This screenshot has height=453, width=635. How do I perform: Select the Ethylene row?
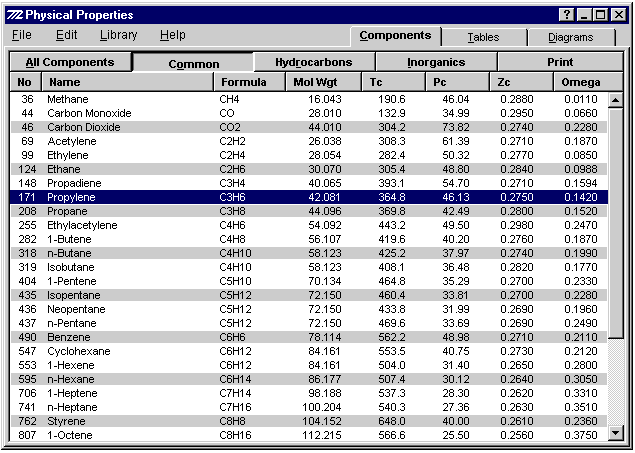pos(309,155)
